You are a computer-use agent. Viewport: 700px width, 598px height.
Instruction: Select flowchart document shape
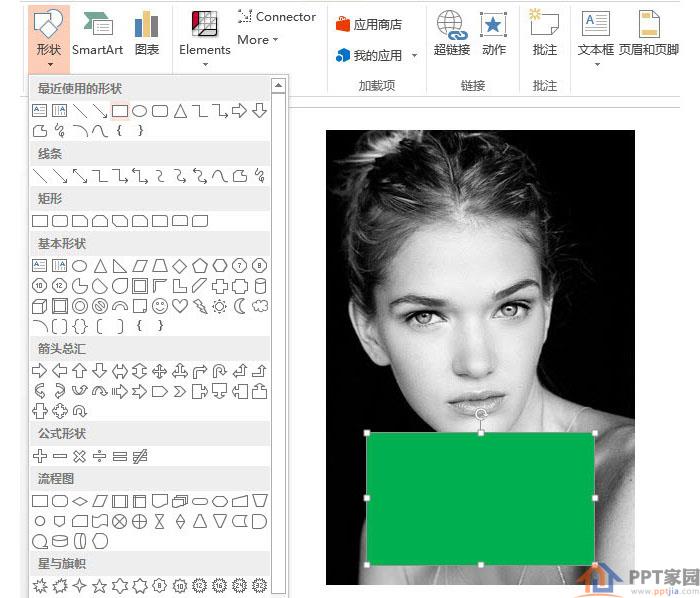pos(160,501)
